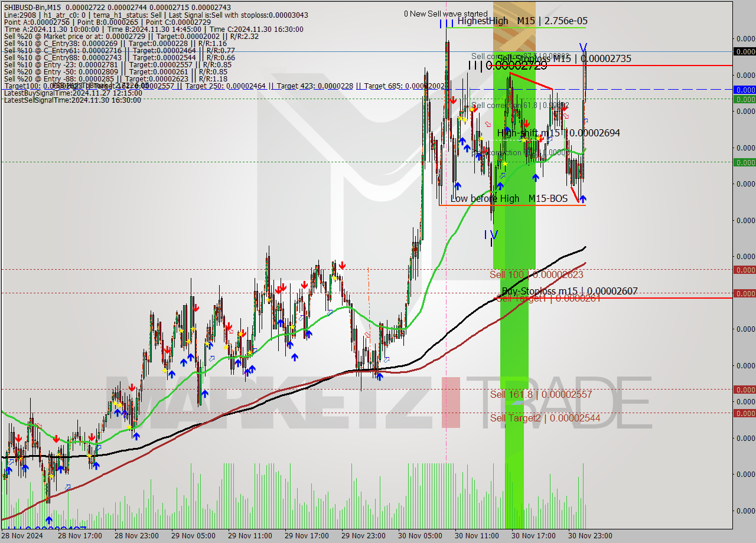Click the SHIBUSD-Bin,M15 symbol title line
Viewport: 756px width, 543px height.
coord(118,7)
